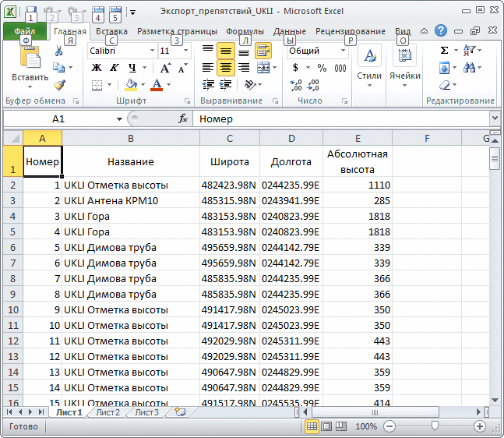Click the insert function fx icon
Image resolution: width=504 pixels, height=438 pixels.
[x=183, y=119]
